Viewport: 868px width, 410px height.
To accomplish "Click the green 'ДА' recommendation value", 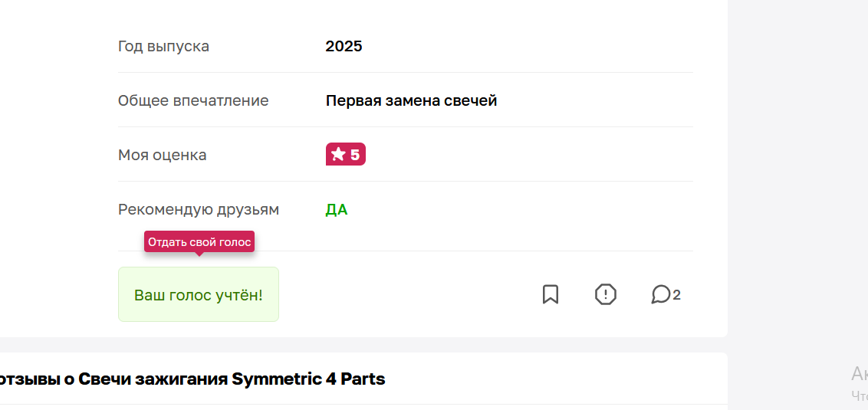I will [337, 210].
